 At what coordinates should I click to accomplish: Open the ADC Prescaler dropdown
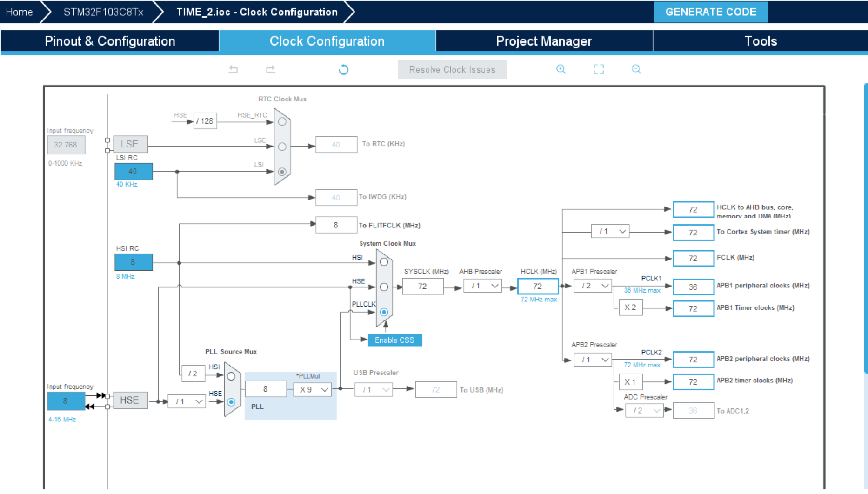click(645, 410)
